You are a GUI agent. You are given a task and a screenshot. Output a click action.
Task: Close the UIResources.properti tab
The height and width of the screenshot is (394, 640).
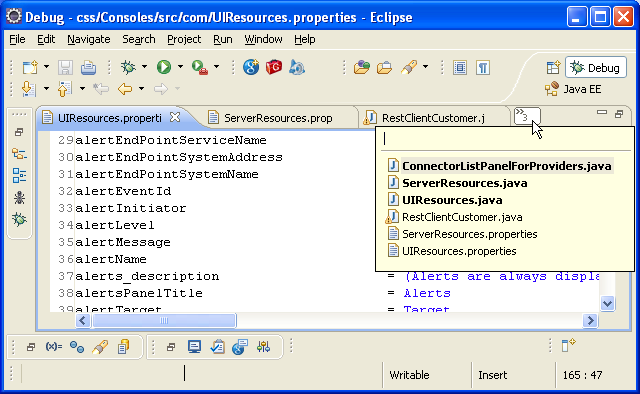(175, 118)
